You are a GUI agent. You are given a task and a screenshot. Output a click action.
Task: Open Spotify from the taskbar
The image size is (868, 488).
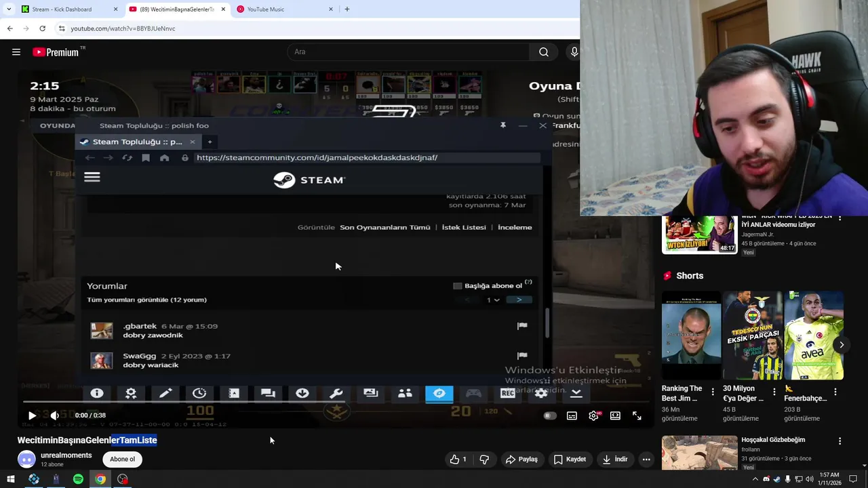[78, 479]
